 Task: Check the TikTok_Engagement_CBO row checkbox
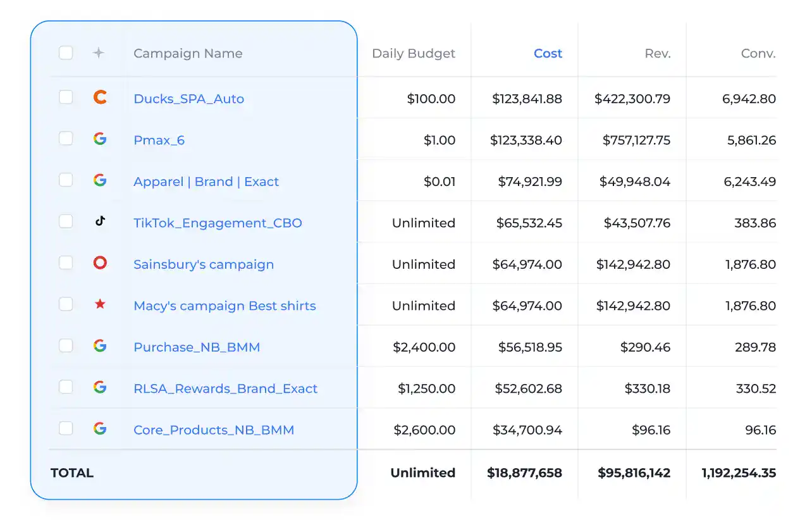[x=66, y=221]
